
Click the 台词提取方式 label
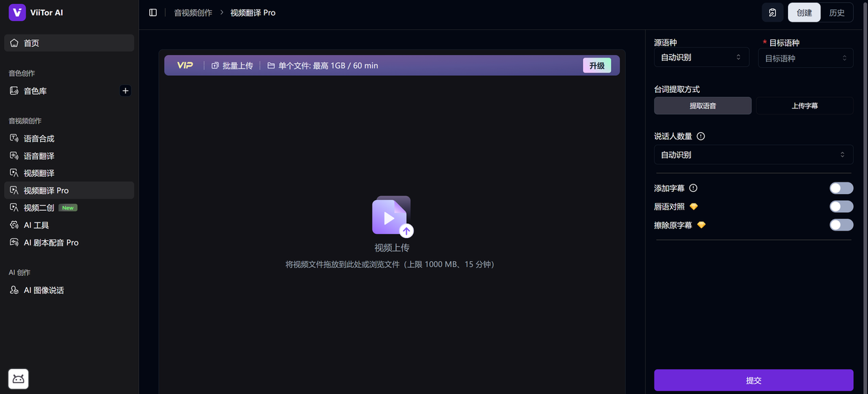pyautogui.click(x=677, y=90)
